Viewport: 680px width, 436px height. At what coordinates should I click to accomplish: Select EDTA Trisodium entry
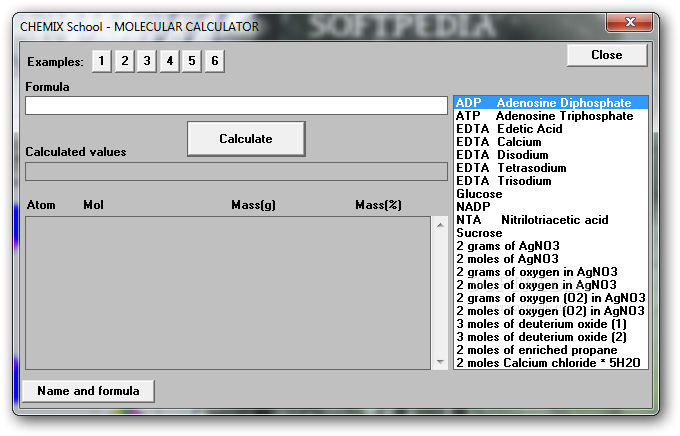point(551,181)
